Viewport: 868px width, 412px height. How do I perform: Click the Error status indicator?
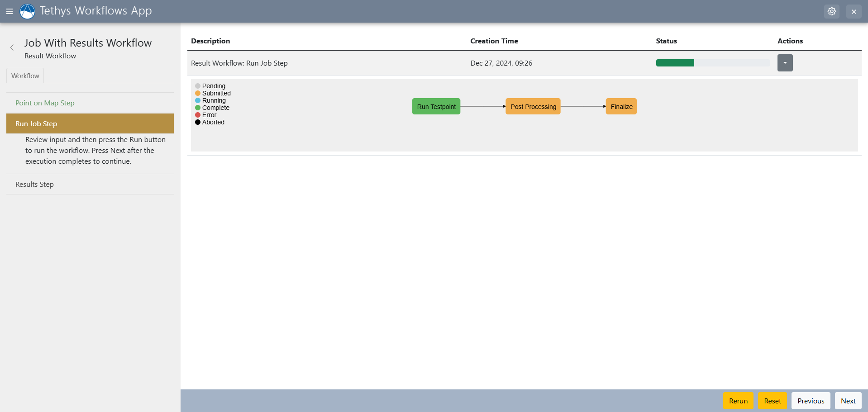pos(197,115)
